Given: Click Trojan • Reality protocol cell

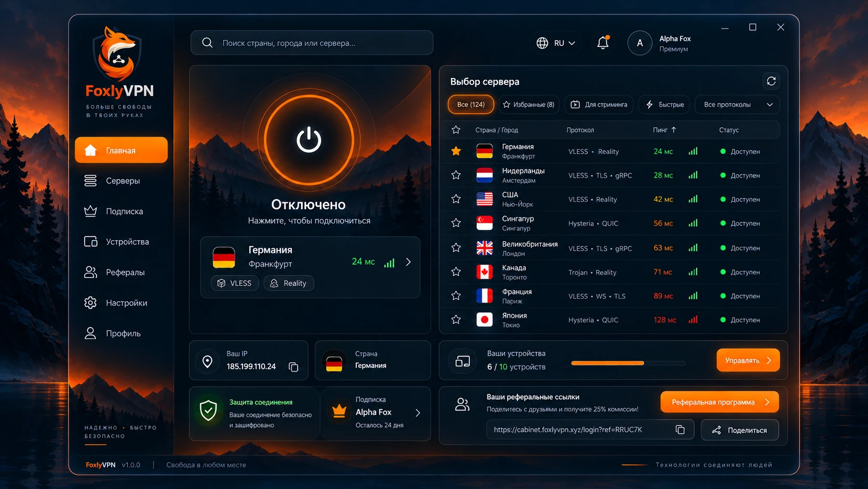Looking at the screenshot, I should (x=592, y=272).
